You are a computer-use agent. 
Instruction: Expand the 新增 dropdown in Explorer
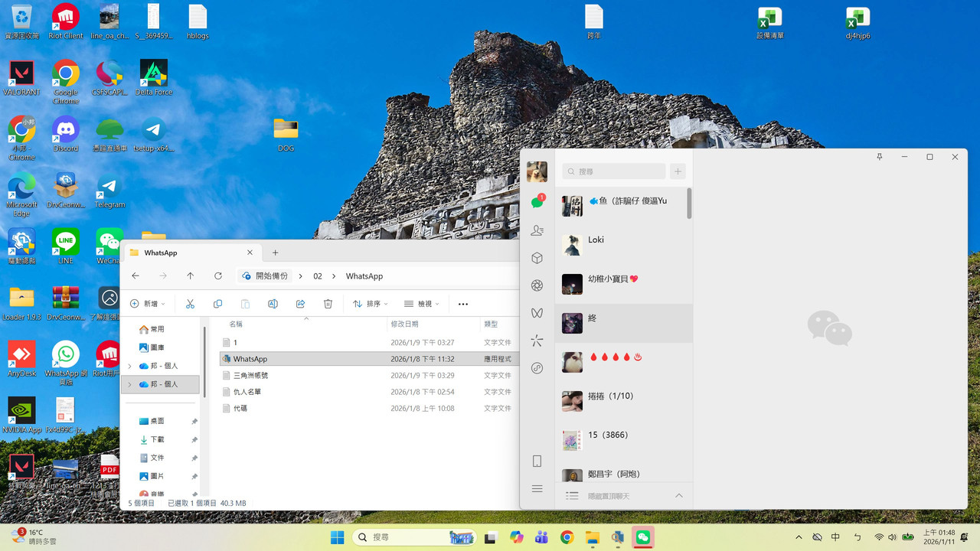pos(148,304)
